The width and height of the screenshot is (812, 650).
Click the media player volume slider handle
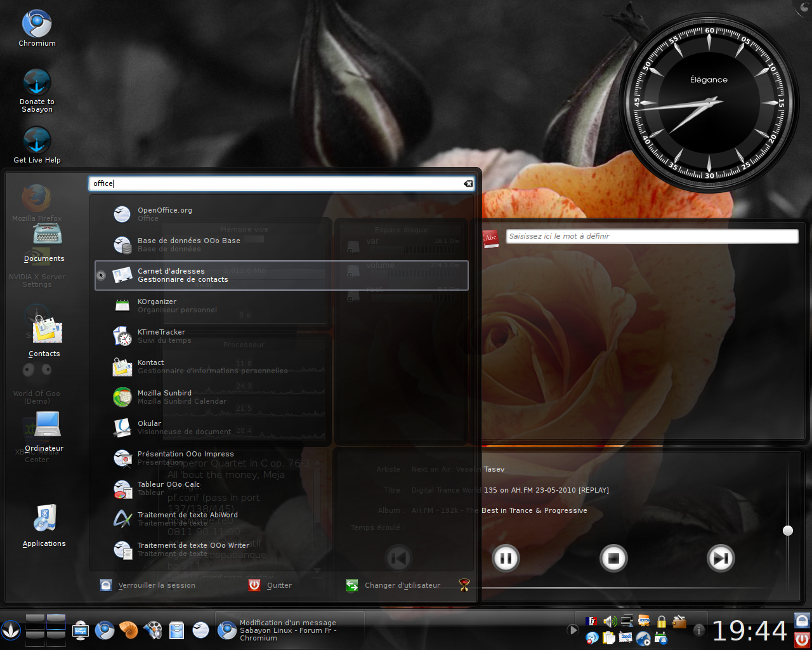(x=788, y=531)
